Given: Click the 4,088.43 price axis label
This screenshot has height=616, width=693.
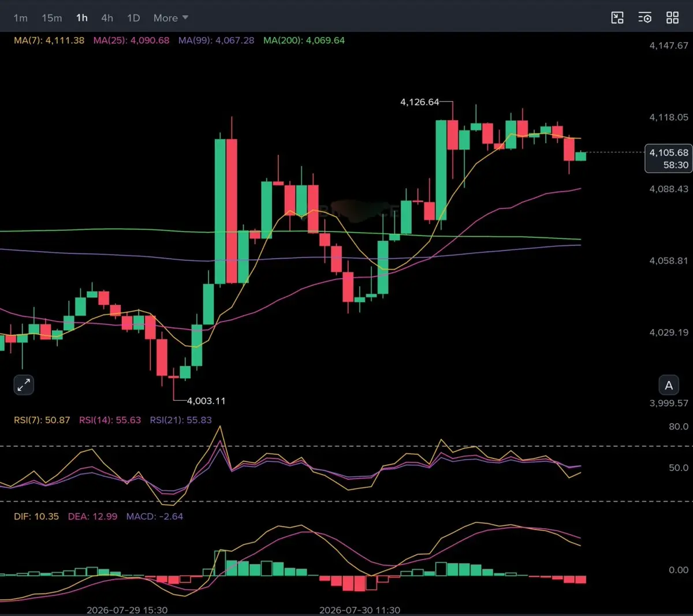Looking at the screenshot, I should pos(669,189).
